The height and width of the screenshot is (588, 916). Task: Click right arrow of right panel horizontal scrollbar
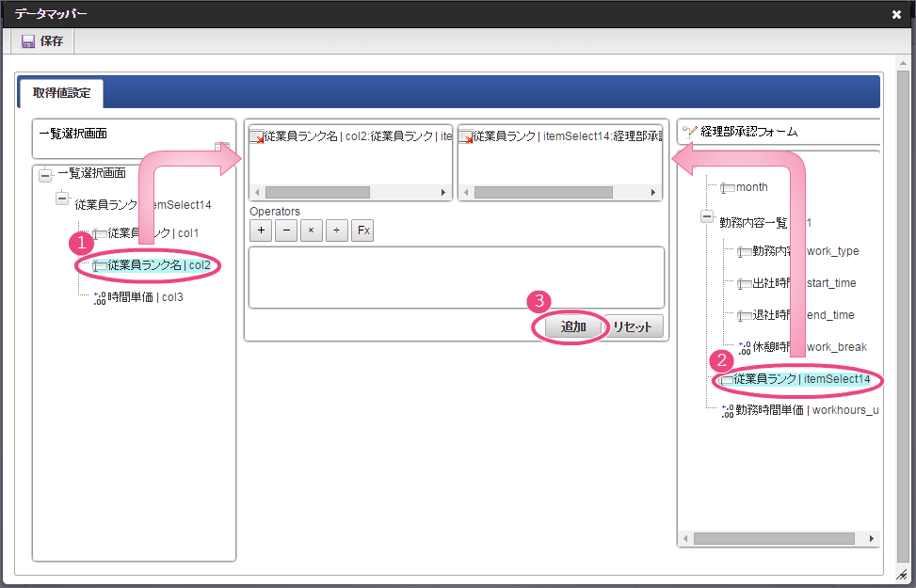[872, 538]
